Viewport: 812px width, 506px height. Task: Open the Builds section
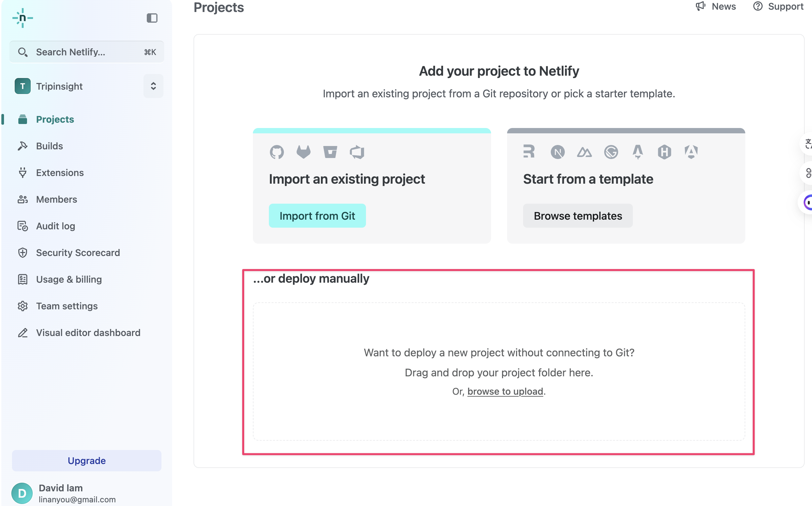[x=49, y=146]
